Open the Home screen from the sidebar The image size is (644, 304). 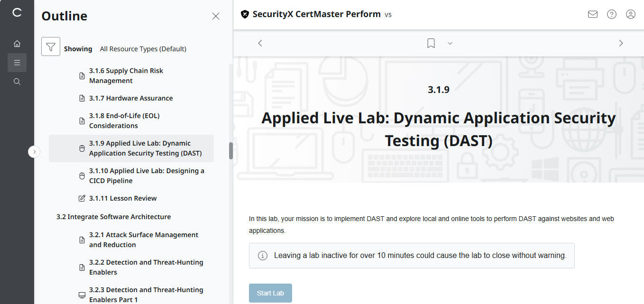pos(17,43)
